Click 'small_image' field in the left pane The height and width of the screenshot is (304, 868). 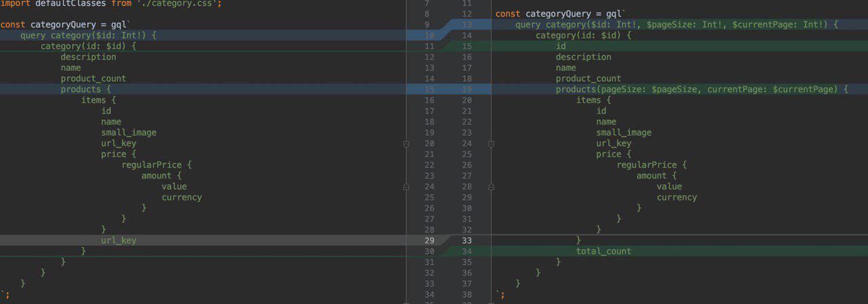[x=128, y=133]
